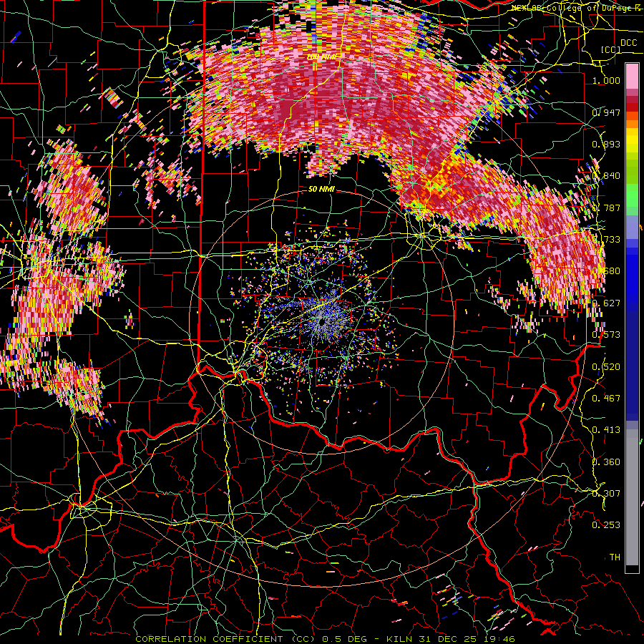Select the 0.520 legend value
The width and height of the screenshot is (644, 644).
606,367
